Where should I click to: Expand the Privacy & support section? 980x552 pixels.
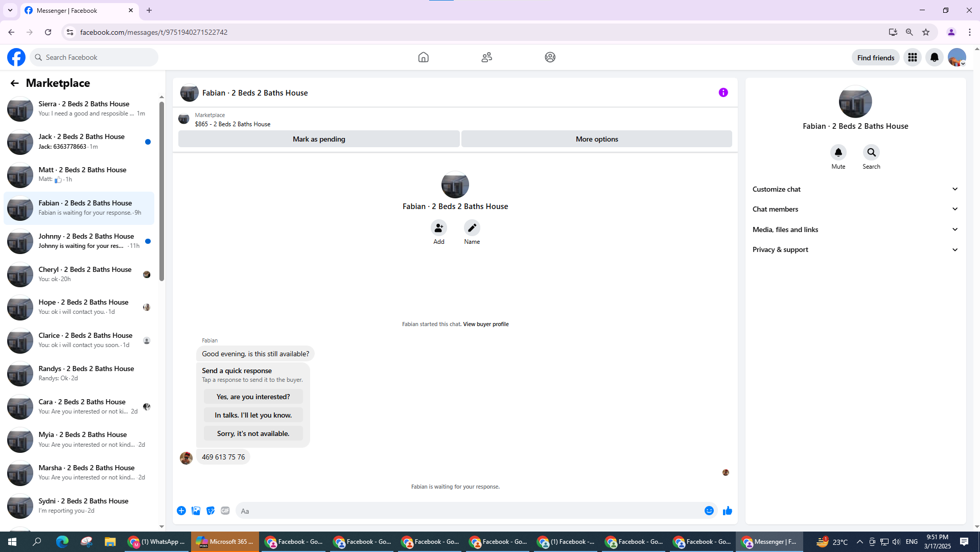pos(855,249)
